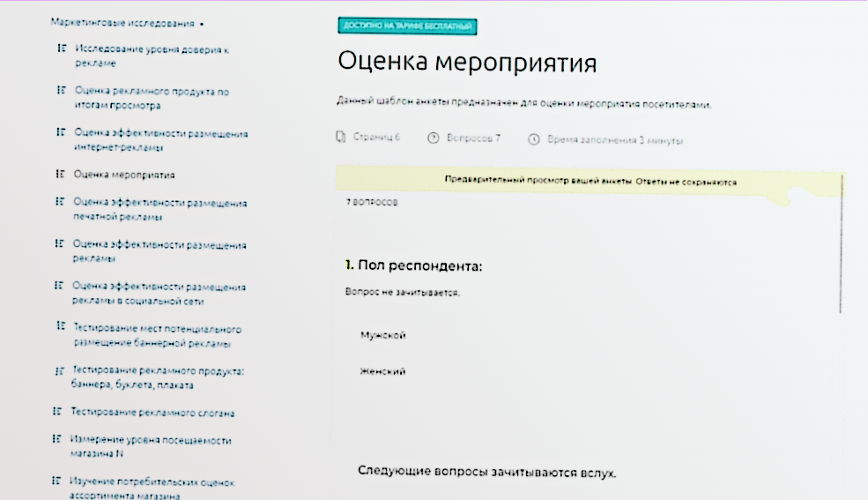The height and width of the screenshot is (500, 868).
Task: Click the clock icon near 'Время заполнения'
Action: click(534, 139)
